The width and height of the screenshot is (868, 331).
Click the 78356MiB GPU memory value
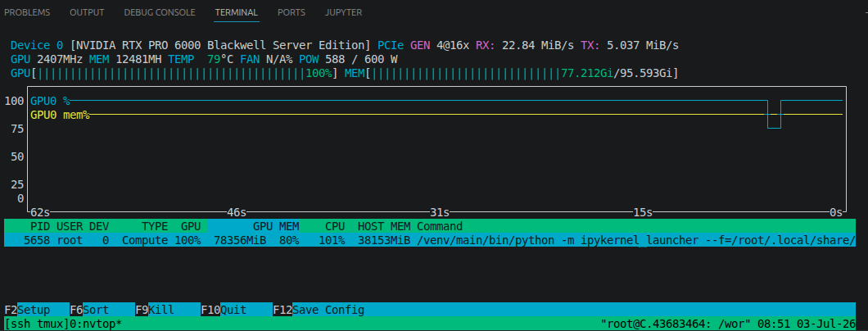[240, 240]
